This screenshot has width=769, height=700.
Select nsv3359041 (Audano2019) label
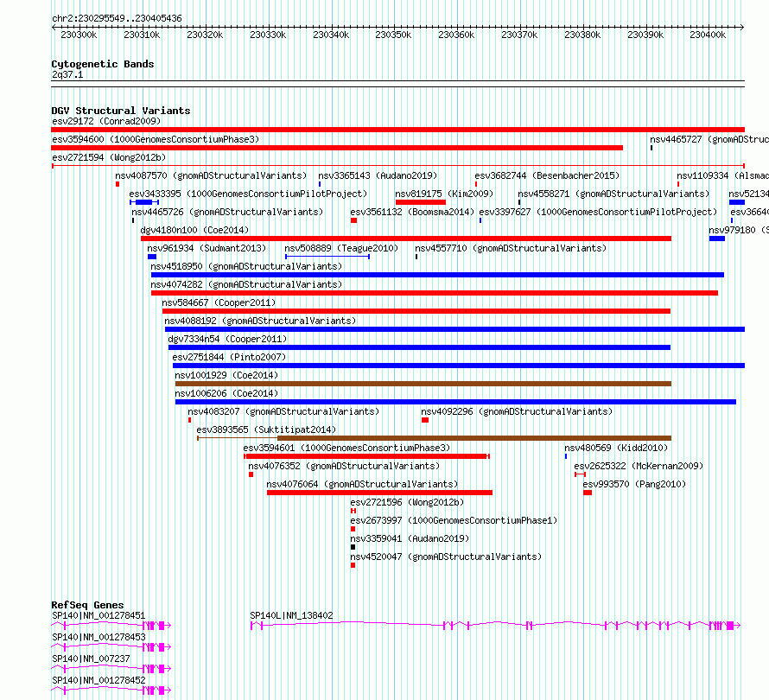pos(410,538)
